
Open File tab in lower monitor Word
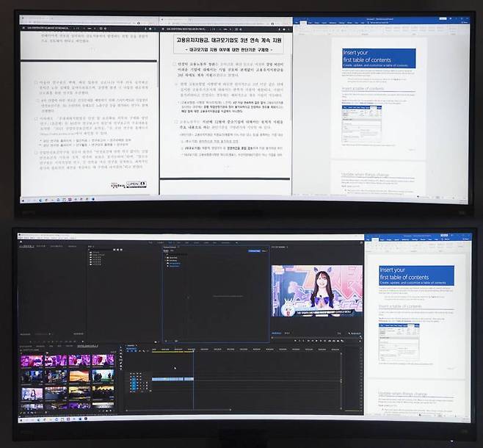(368, 239)
